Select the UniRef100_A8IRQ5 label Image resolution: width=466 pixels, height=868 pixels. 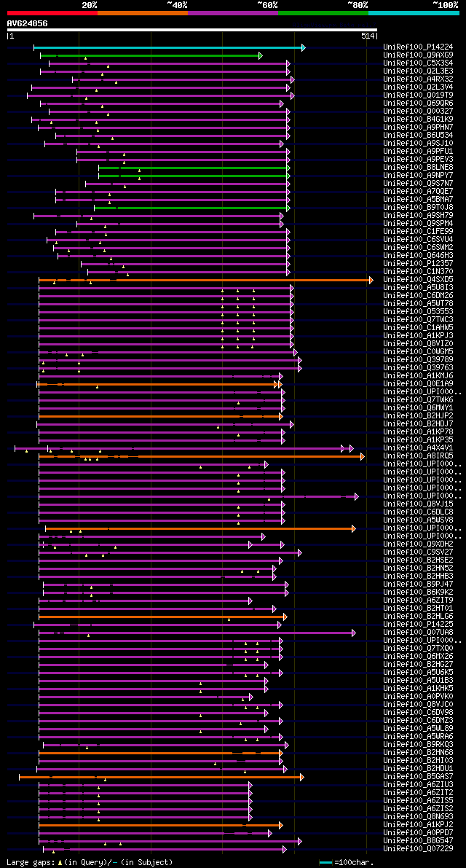click(418, 456)
